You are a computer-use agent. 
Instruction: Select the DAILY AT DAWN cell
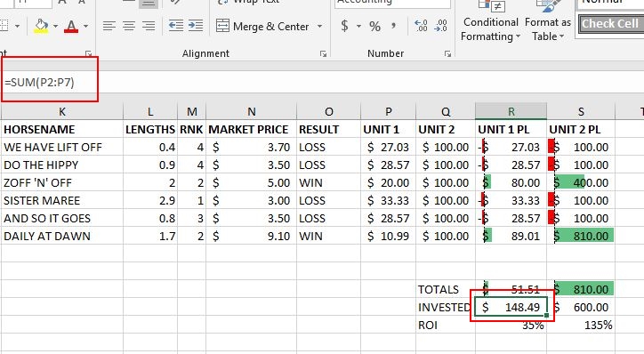pos(62,236)
